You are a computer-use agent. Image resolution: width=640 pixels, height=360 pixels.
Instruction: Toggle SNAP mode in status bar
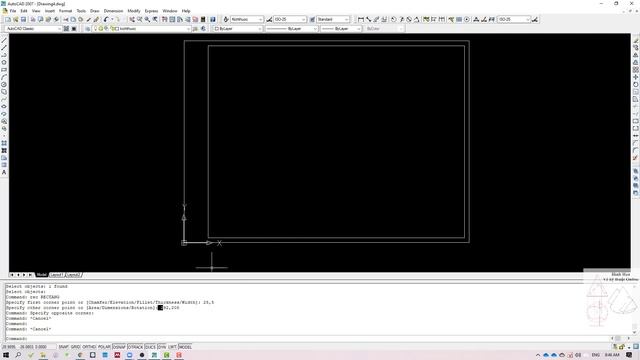64,347
